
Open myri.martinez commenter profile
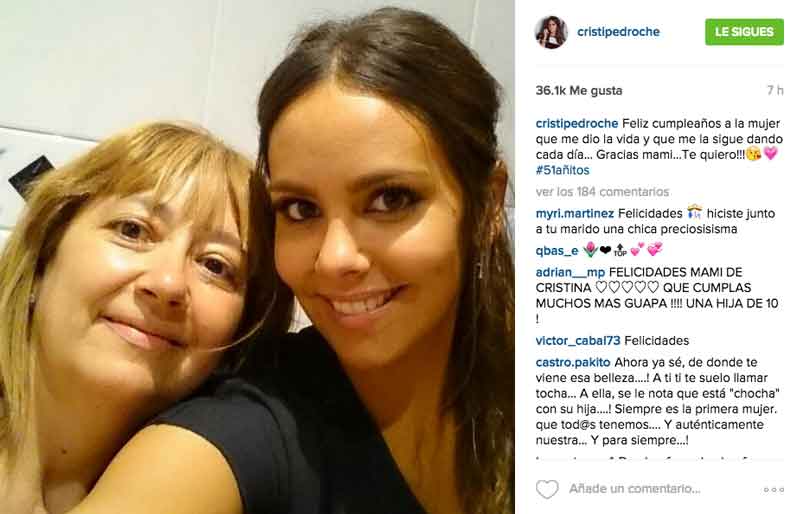pyautogui.click(x=574, y=213)
